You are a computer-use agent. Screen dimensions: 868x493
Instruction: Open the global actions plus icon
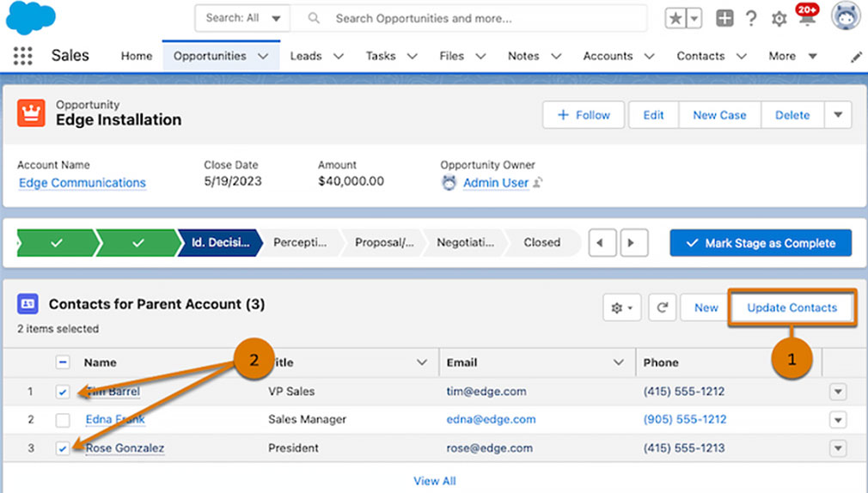724,18
